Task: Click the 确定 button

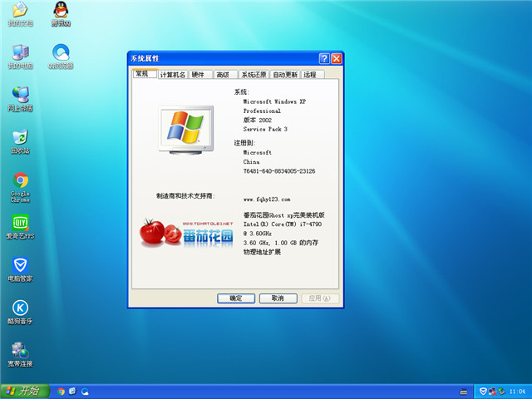Action: pos(236,298)
